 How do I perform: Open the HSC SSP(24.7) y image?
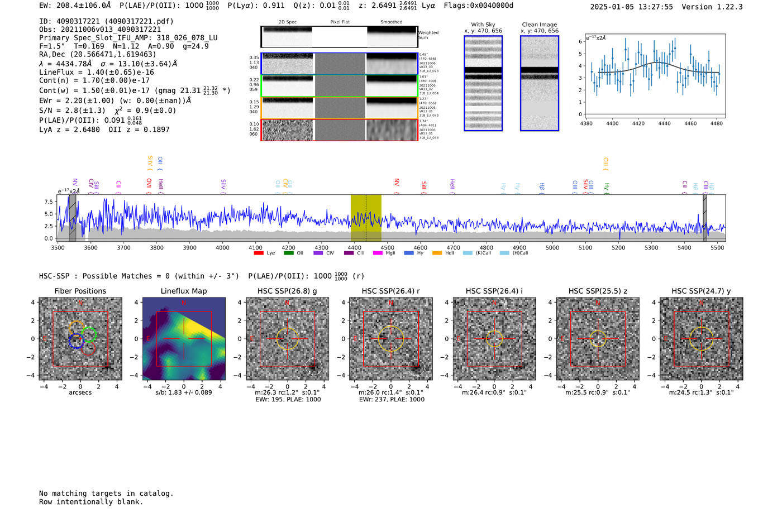click(x=702, y=339)
